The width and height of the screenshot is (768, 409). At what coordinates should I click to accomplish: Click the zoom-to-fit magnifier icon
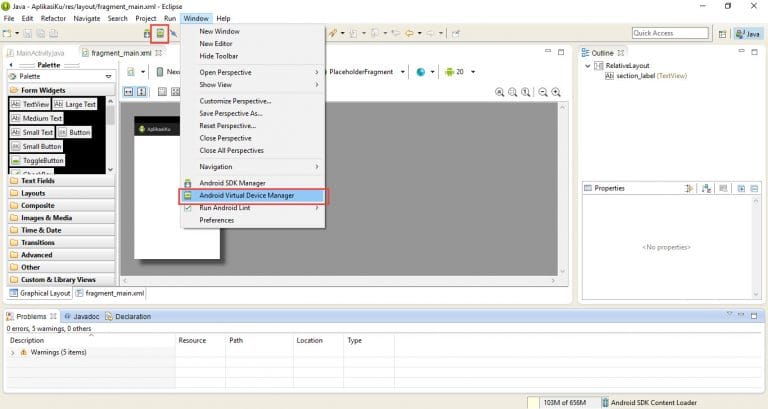tap(512, 92)
